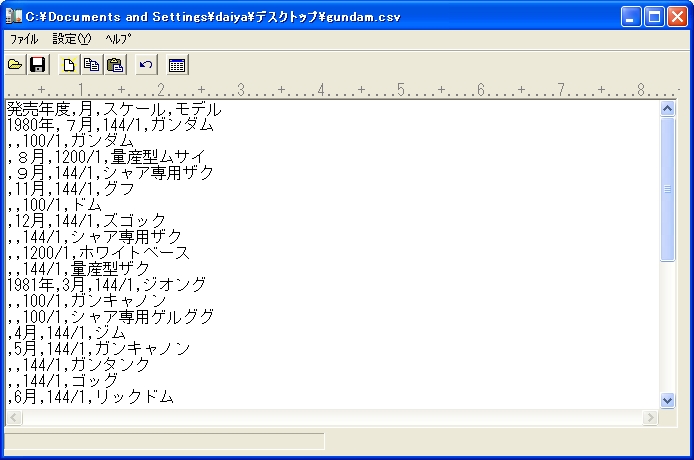Click the line ,,100/1,シャア専用ゲルググ
694x460 pixels.
point(110,317)
